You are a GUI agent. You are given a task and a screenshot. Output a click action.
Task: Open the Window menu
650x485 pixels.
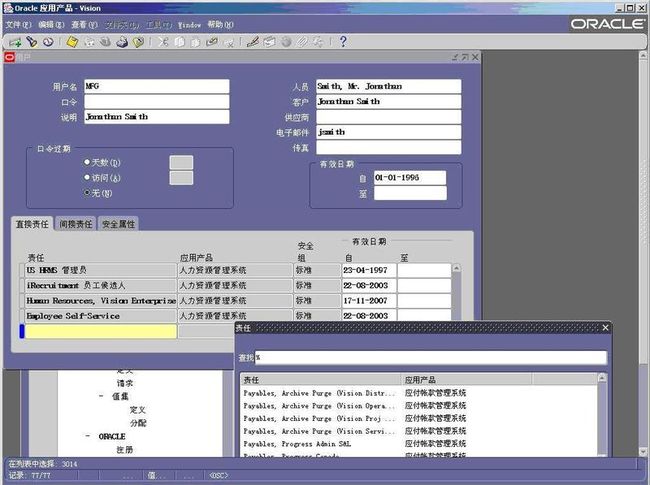189,25
